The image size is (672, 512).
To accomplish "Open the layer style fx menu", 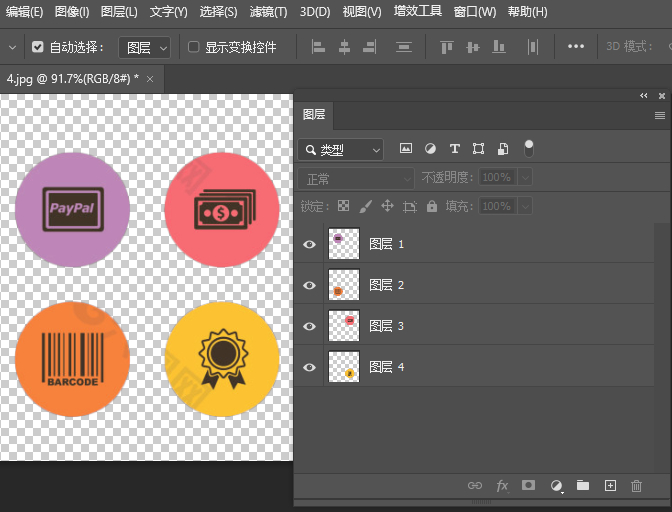I will click(x=502, y=486).
